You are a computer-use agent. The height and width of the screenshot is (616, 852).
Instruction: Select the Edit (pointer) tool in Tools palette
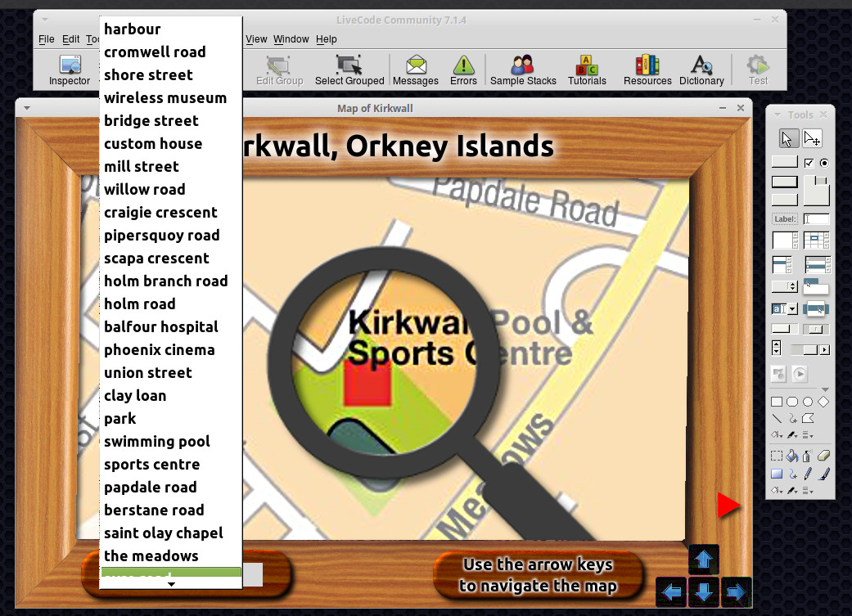point(787,138)
